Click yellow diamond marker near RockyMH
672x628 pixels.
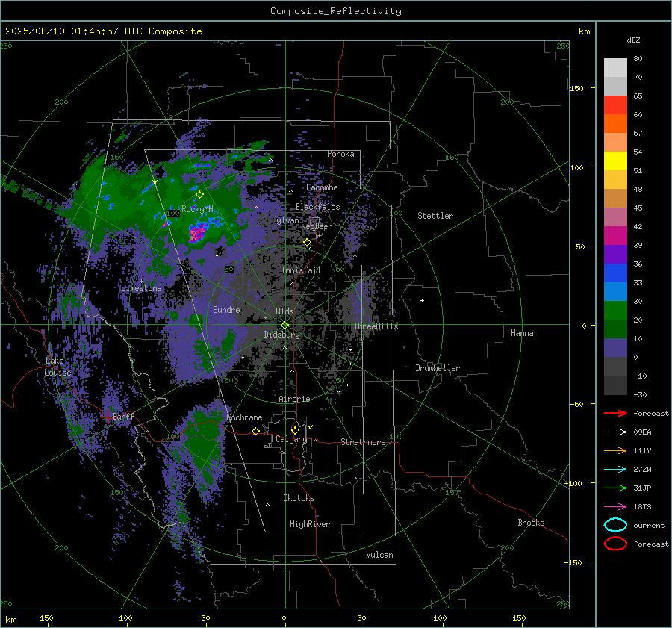click(x=199, y=195)
